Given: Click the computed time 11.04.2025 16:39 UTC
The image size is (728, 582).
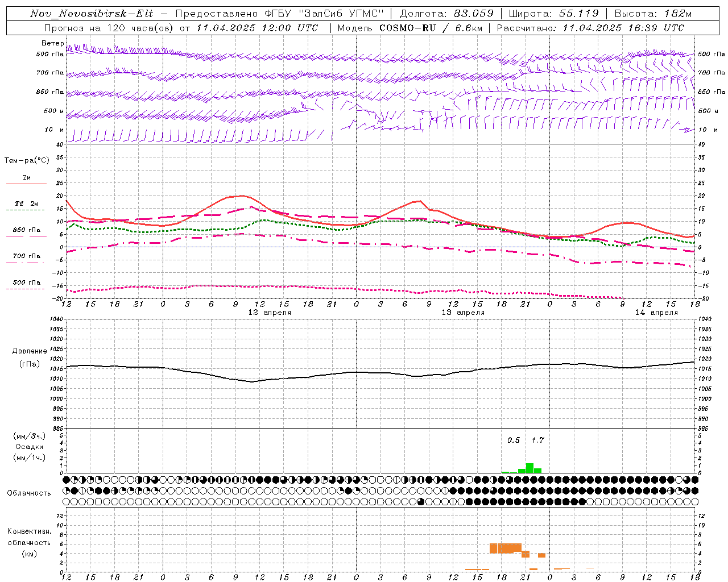Looking at the screenshot, I should [623, 28].
